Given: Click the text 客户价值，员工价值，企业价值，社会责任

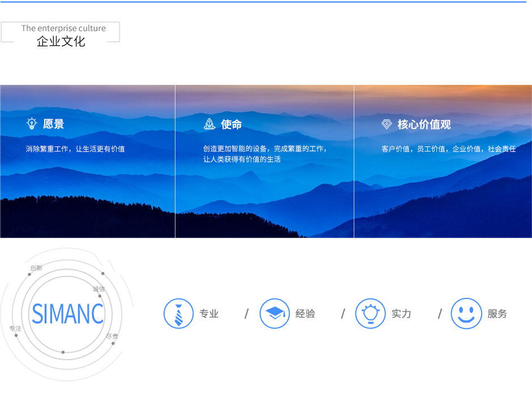Looking at the screenshot, I should coord(449,149).
